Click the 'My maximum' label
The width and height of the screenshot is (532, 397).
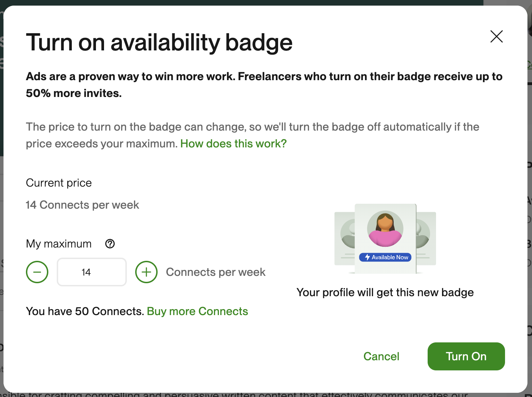coord(59,244)
